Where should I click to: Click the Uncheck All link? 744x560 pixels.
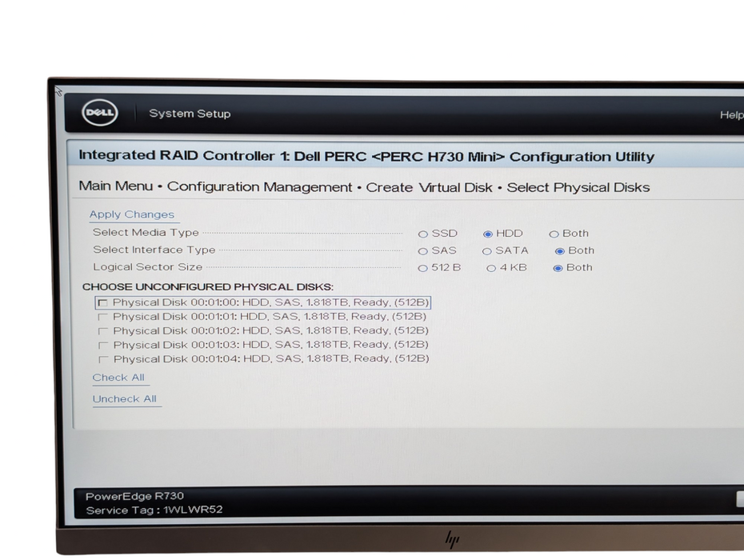pos(124,398)
